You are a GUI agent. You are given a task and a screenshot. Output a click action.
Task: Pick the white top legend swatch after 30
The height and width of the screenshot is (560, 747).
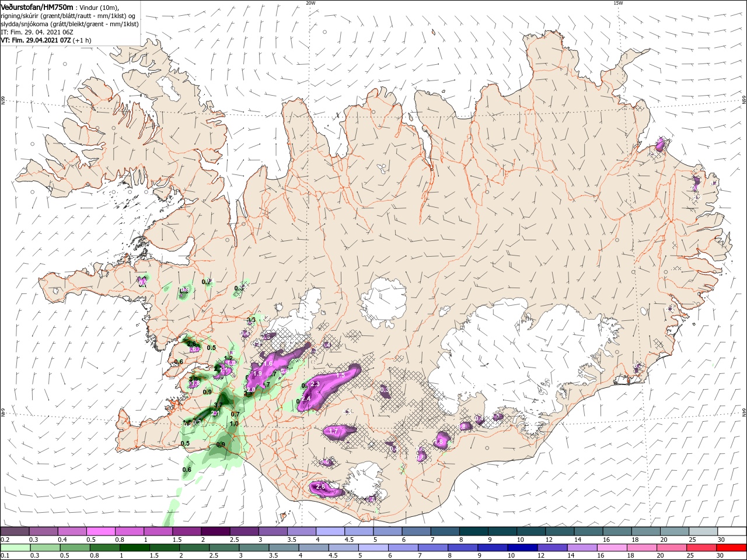[x=732, y=531]
